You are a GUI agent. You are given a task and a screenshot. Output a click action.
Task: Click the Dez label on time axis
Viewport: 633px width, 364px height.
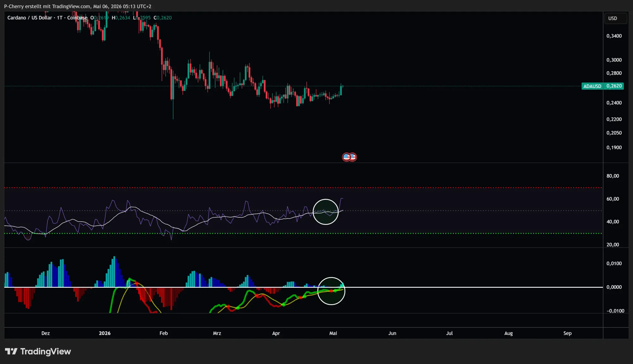46,333
